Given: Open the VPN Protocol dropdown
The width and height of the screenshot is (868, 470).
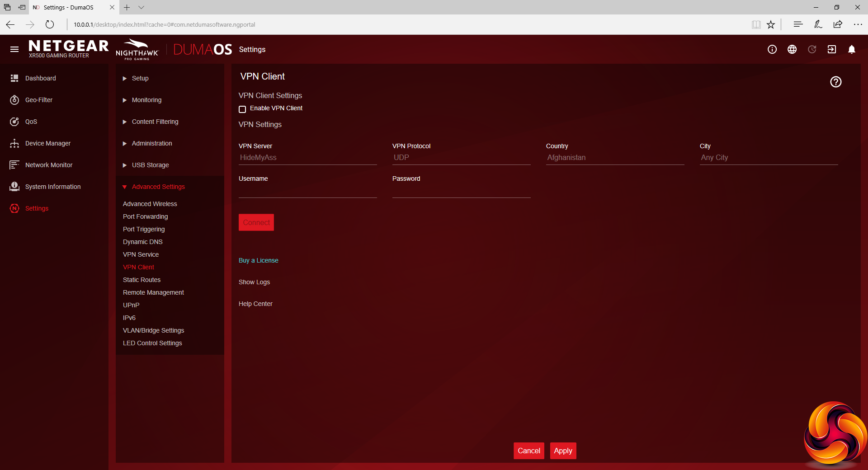Looking at the screenshot, I should coord(461,158).
